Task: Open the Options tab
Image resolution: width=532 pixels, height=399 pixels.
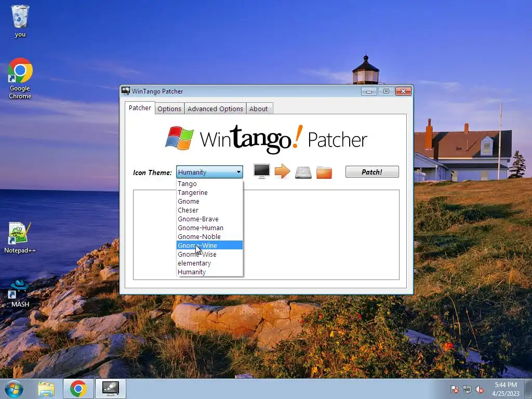Action: 169,109
